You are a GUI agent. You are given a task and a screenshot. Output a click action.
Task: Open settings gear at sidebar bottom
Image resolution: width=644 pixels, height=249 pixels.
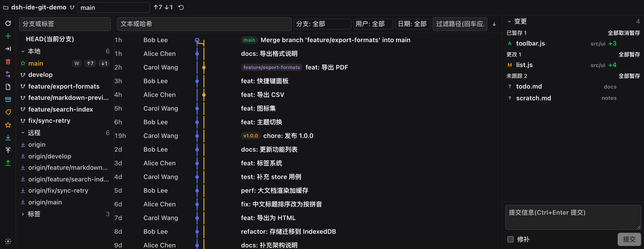point(8,241)
